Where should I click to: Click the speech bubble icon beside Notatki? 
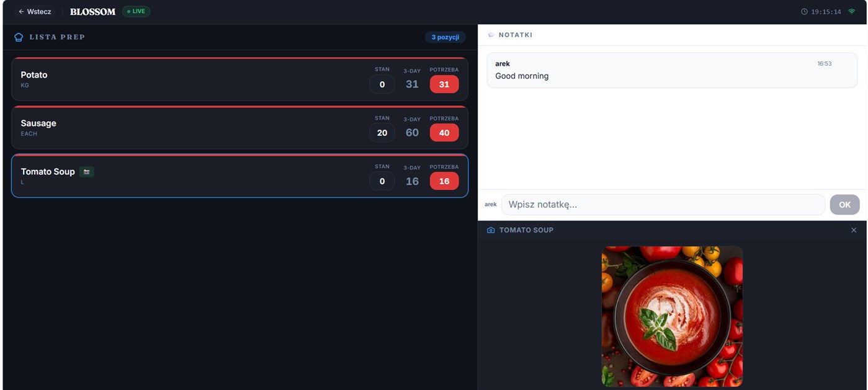click(x=491, y=35)
